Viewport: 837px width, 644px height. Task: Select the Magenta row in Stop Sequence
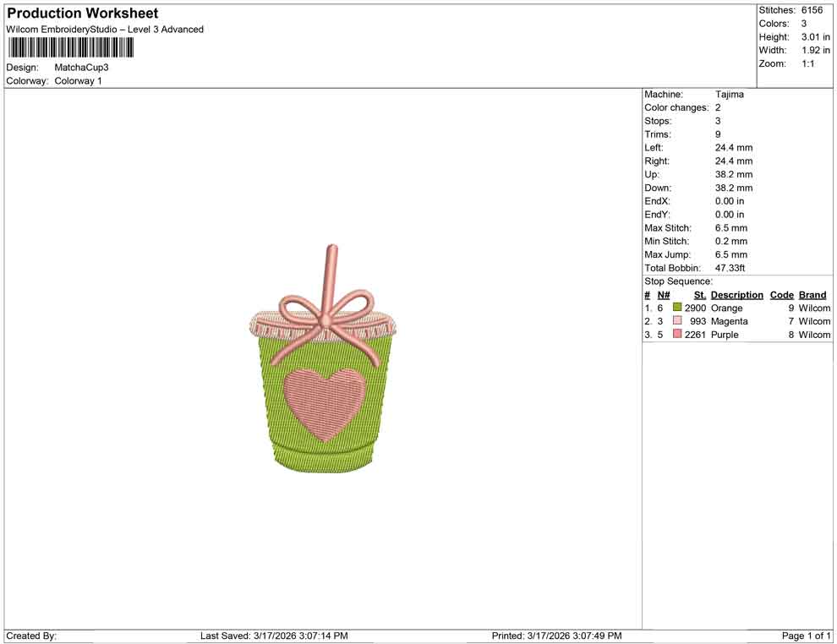coord(729,322)
